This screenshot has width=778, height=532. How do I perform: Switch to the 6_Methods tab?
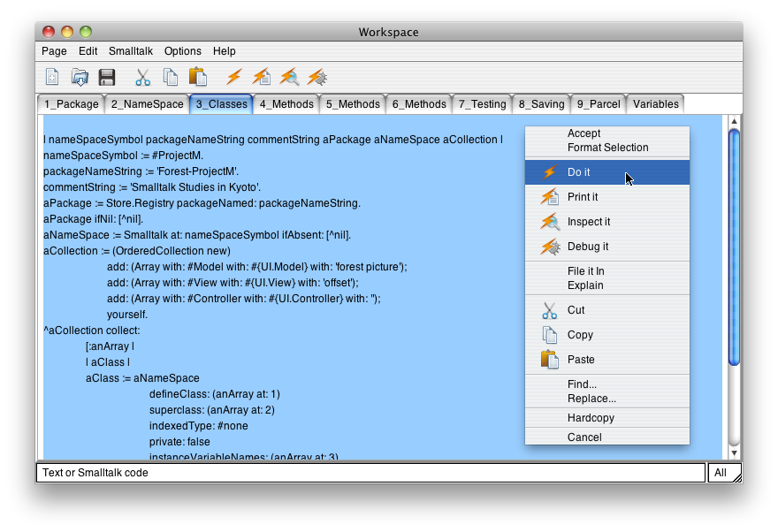(x=419, y=104)
